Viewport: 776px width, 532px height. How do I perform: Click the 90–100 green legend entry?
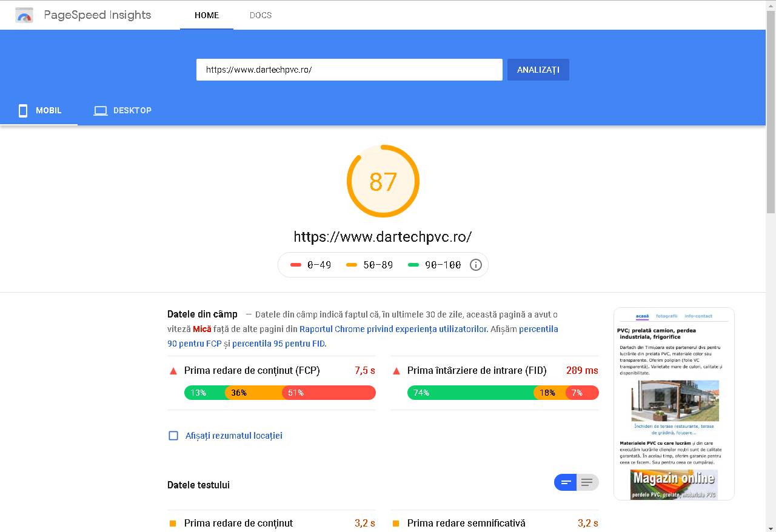point(434,265)
